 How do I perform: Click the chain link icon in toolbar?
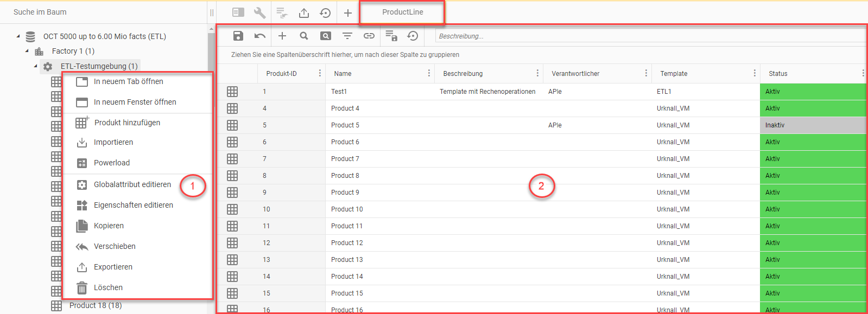pyautogui.click(x=369, y=36)
